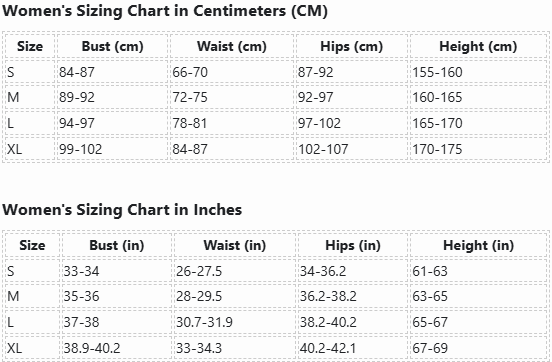Select the 30.7-31.9 waist cell
The height and width of the screenshot is (362, 552).
(234, 322)
